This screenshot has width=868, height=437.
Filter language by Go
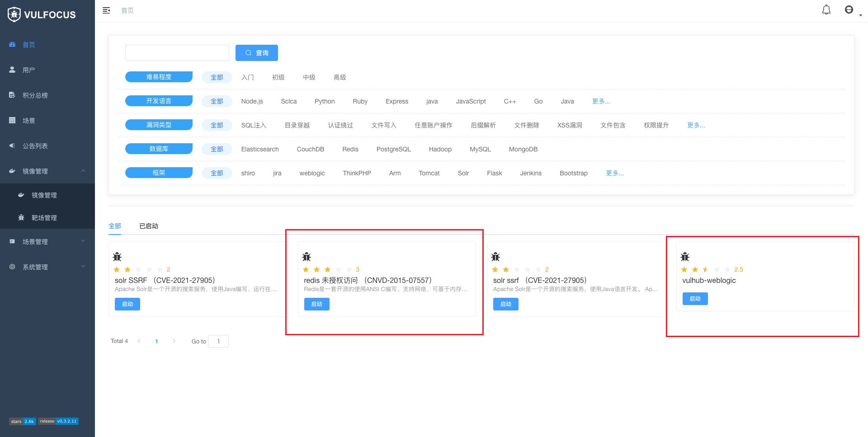point(538,101)
